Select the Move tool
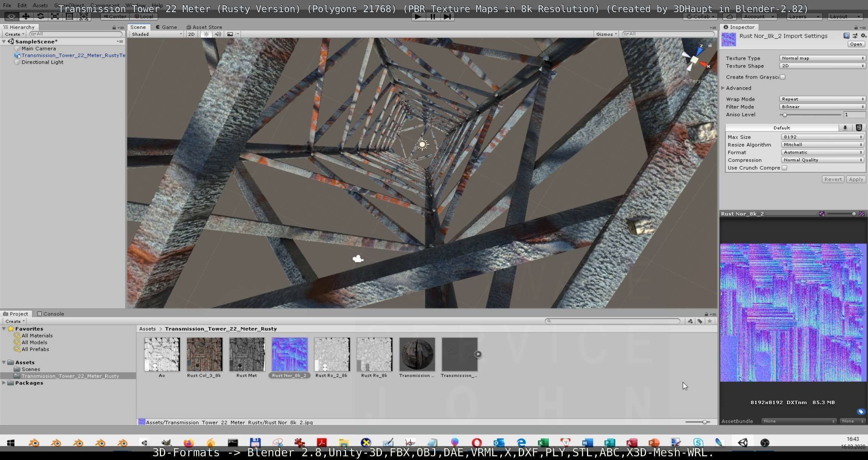 coord(26,17)
